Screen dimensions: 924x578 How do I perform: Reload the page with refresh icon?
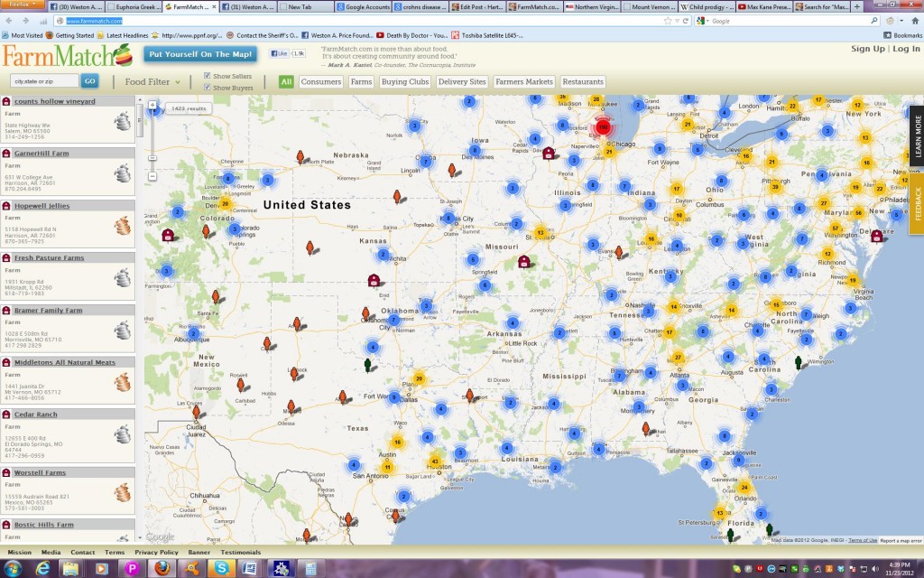pos(686,21)
